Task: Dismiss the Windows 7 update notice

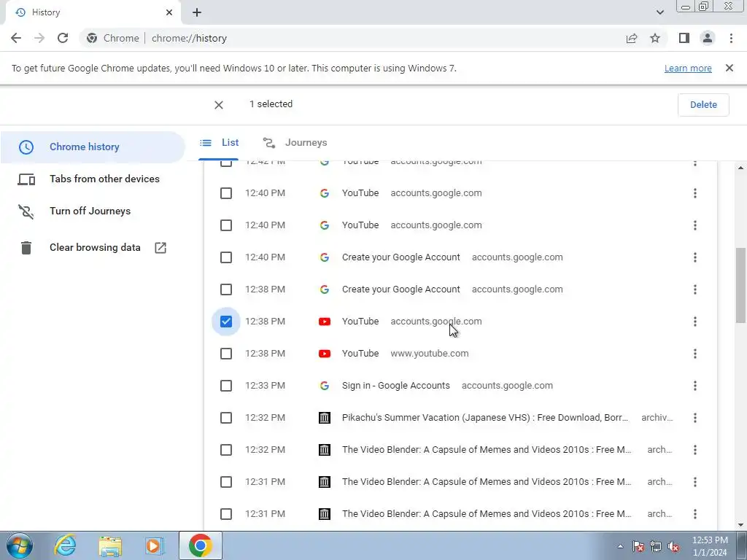Action: 729,68
